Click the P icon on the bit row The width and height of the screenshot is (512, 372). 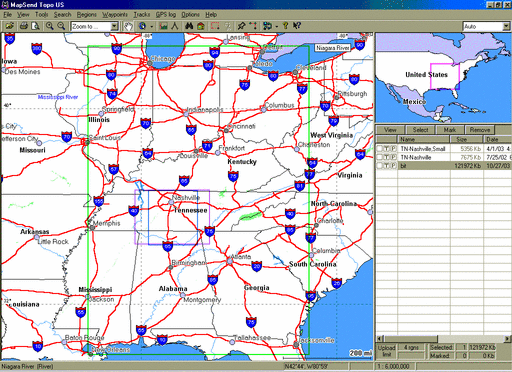click(x=393, y=166)
